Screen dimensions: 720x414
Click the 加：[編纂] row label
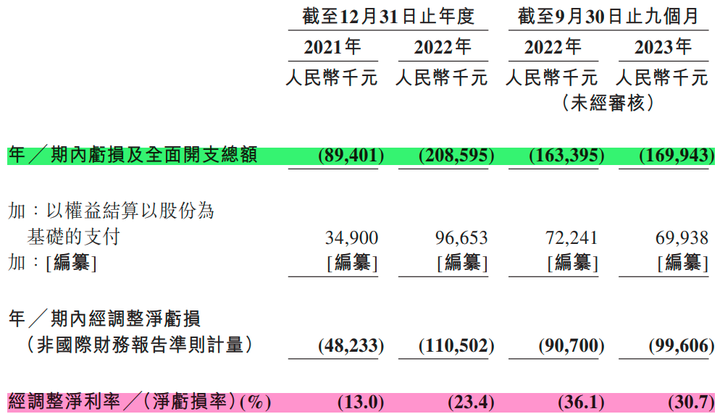point(52,263)
